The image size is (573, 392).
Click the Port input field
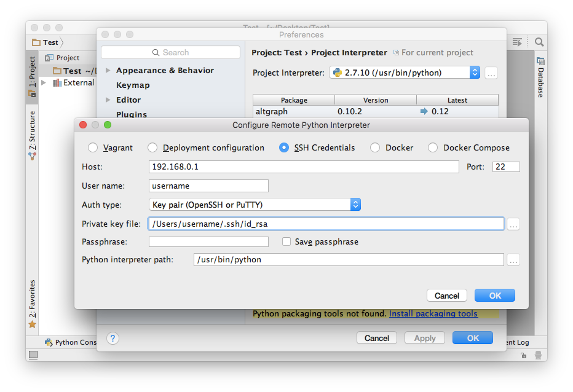tap(506, 167)
